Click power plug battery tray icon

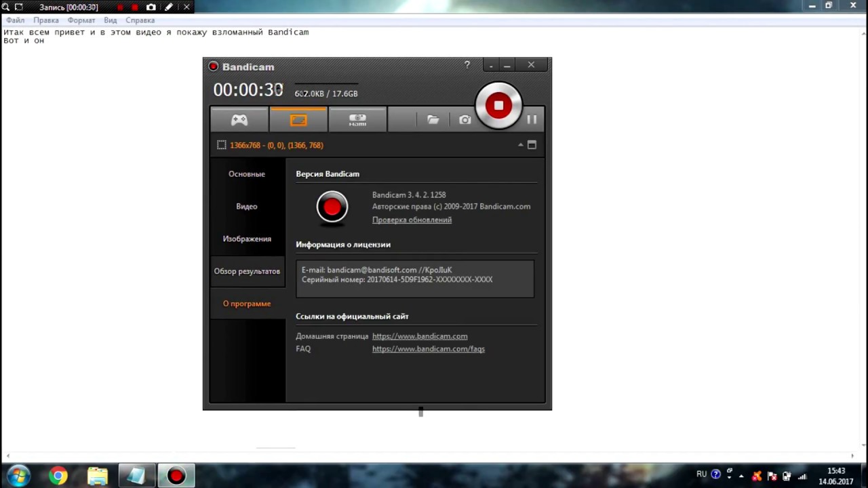pos(787,476)
